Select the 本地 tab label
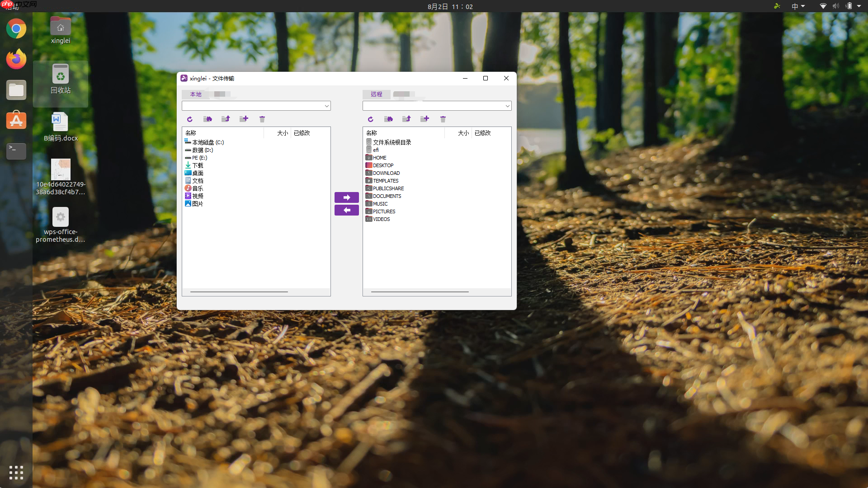Screen dimensions: 868x488 pyautogui.click(x=196, y=94)
